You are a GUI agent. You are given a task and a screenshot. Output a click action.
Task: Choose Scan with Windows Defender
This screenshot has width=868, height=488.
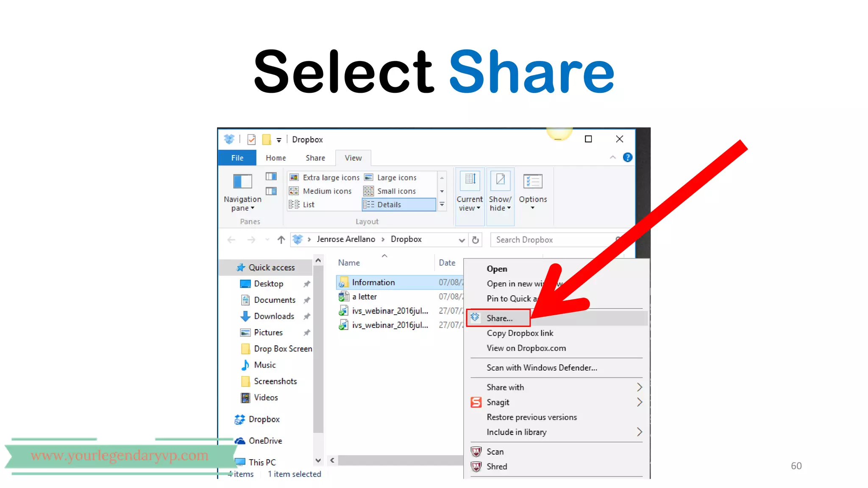point(542,368)
